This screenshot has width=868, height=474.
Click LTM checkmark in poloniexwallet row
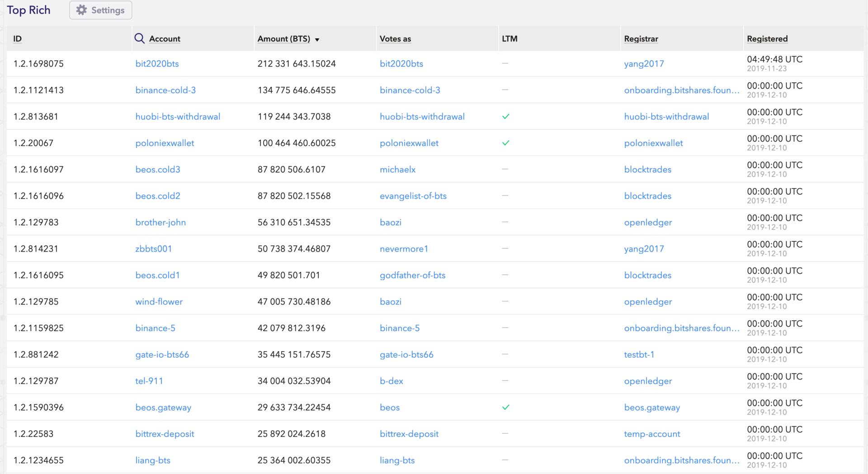coord(506,143)
